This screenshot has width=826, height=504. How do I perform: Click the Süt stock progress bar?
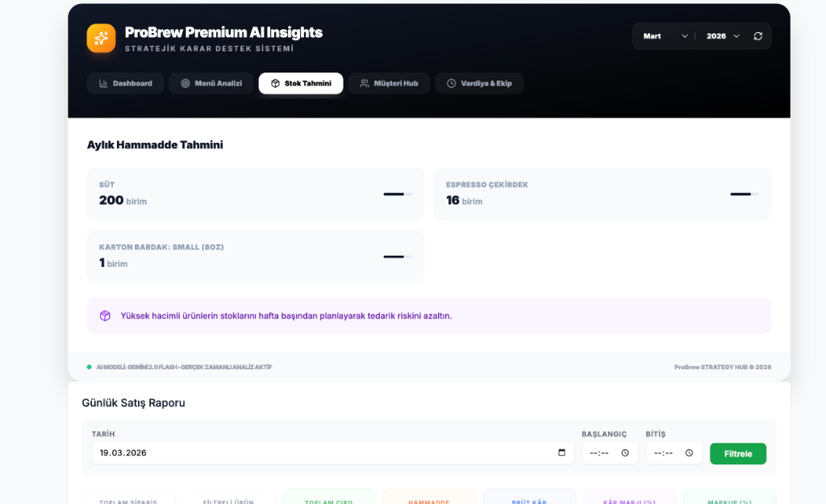point(397,194)
